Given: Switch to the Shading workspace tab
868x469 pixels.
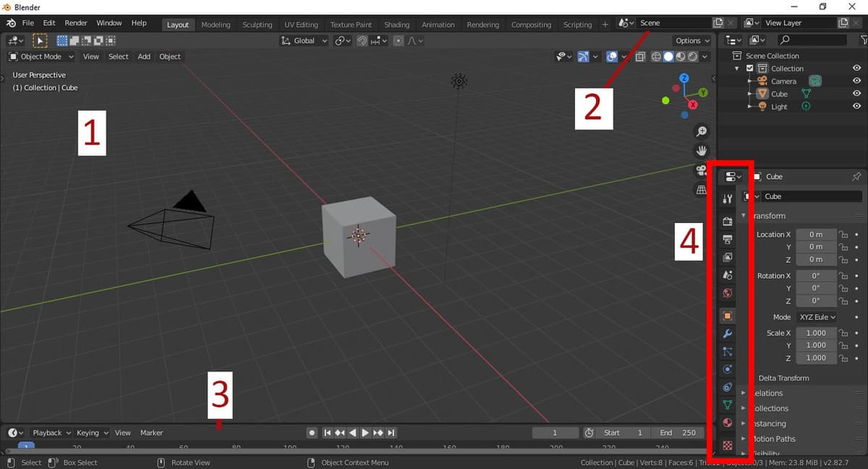Looking at the screenshot, I should point(396,25).
